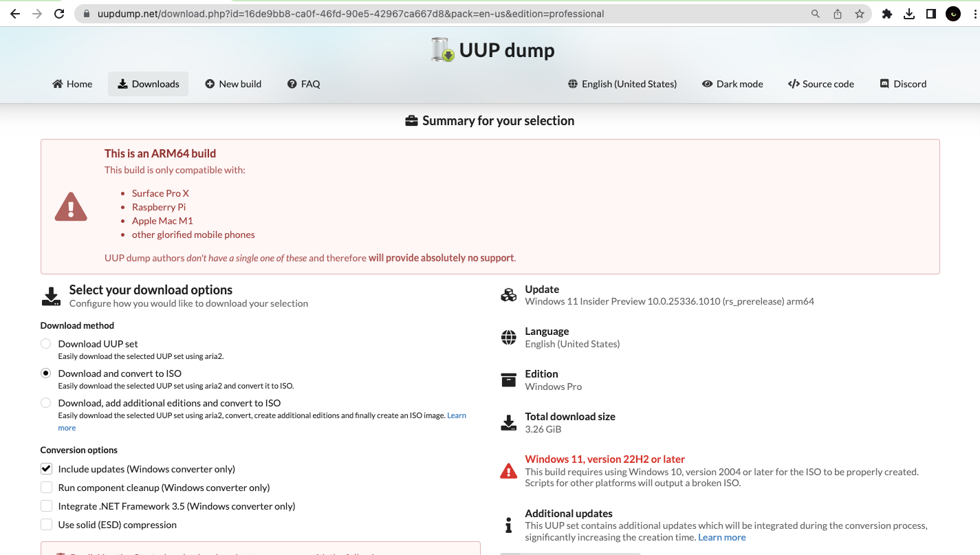Select Download, add additional editions radio option

[x=45, y=403]
